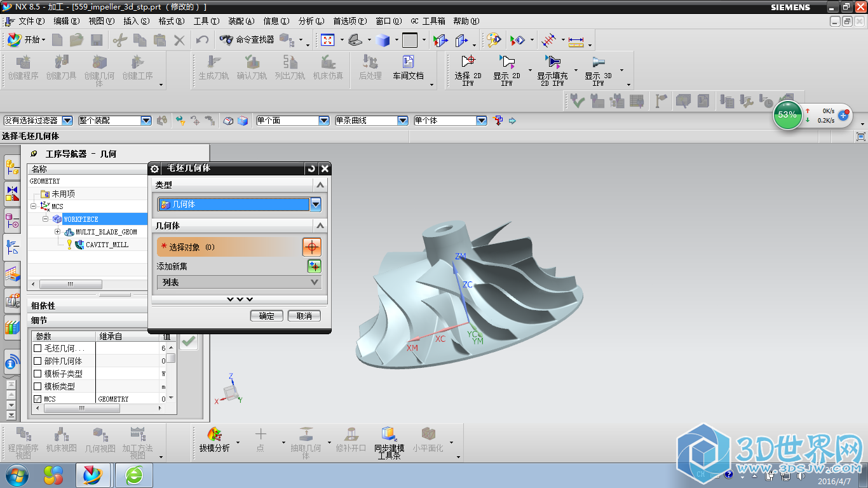The width and height of the screenshot is (868, 488).
Task: Collapse the 类型 section in dialog
Action: pyautogui.click(x=320, y=185)
